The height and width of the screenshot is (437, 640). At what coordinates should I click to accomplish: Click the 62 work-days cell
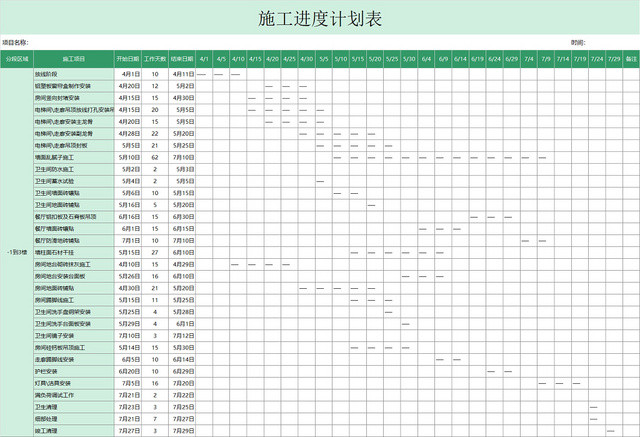[x=155, y=157]
